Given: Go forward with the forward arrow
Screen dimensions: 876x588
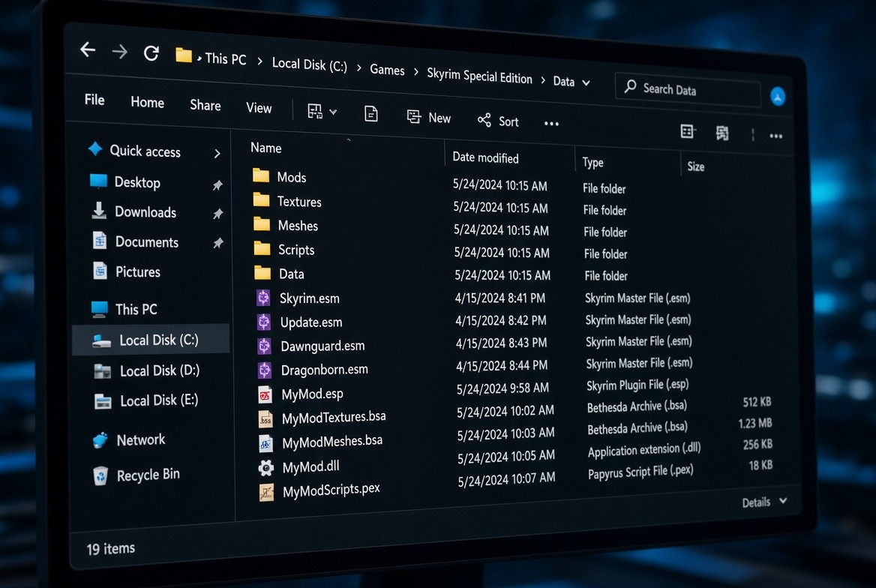Looking at the screenshot, I should (x=119, y=52).
